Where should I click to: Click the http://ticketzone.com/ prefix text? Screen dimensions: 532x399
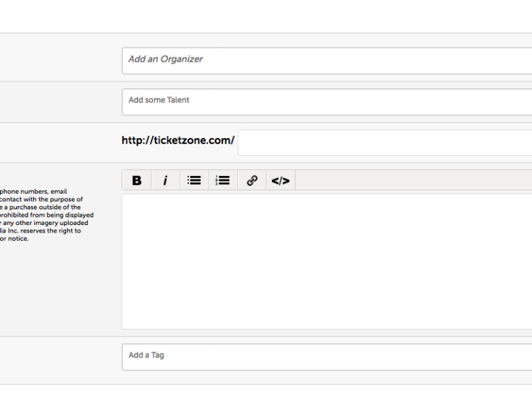pyautogui.click(x=178, y=141)
